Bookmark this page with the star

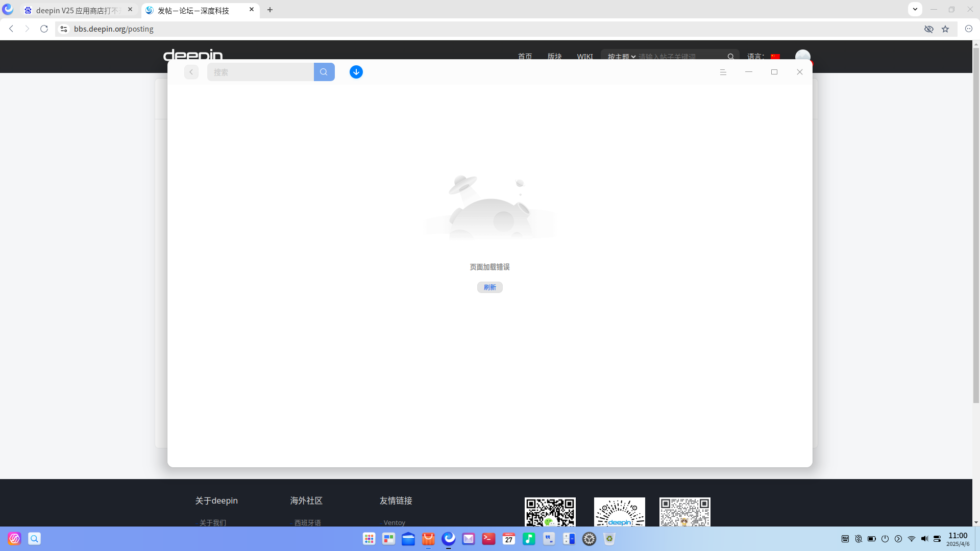[x=945, y=29]
